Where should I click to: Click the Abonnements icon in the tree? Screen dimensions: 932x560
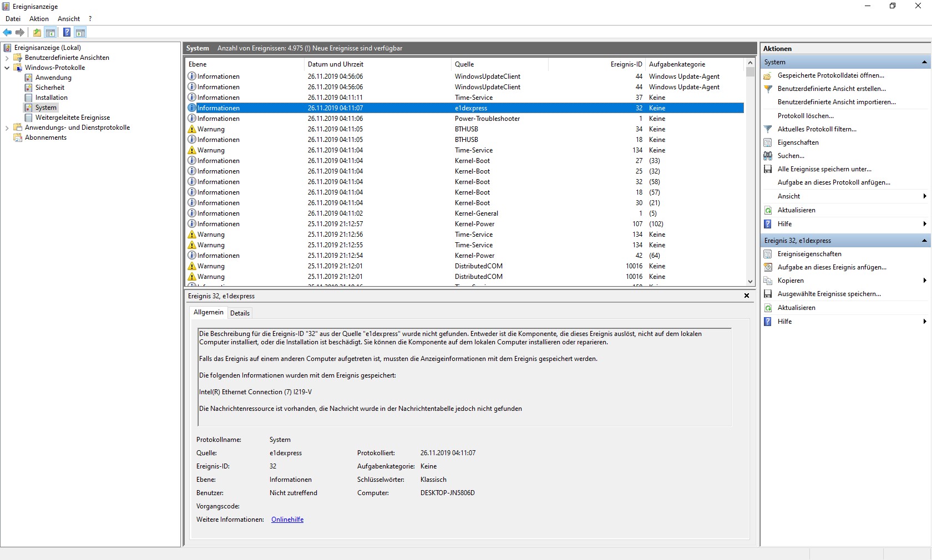(x=18, y=138)
